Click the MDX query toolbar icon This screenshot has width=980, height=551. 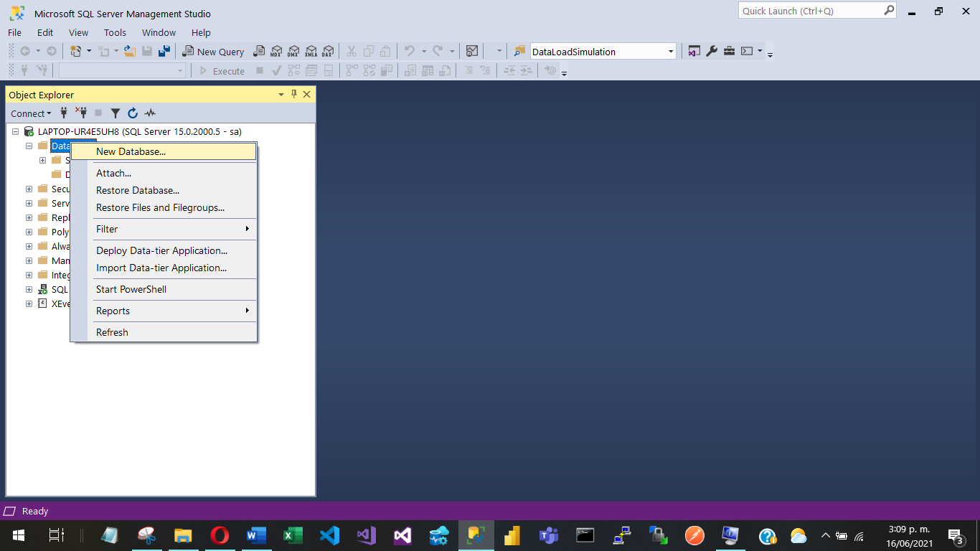click(275, 52)
